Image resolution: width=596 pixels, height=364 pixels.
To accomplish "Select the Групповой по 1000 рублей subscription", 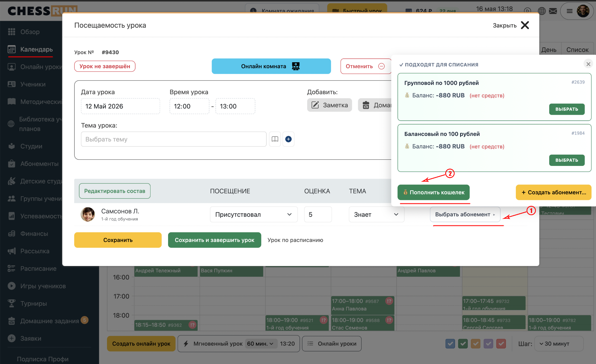I will pos(566,109).
